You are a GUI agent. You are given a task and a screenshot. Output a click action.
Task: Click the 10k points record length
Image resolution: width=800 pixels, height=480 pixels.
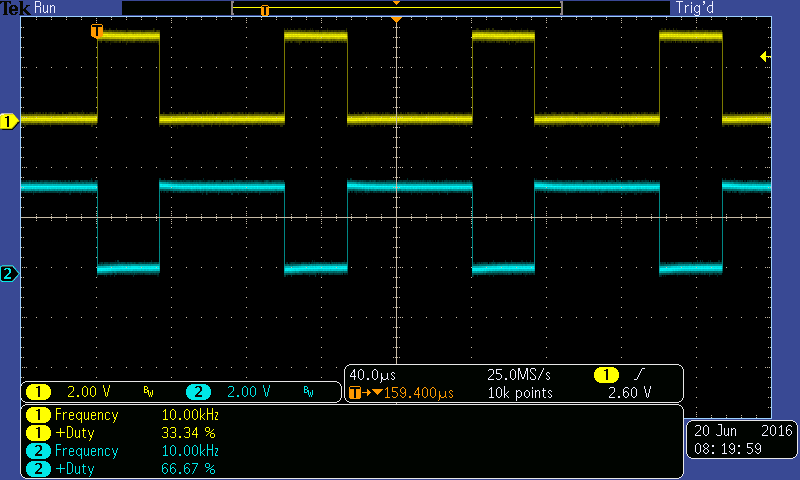pyautogui.click(x=520, y=393)
